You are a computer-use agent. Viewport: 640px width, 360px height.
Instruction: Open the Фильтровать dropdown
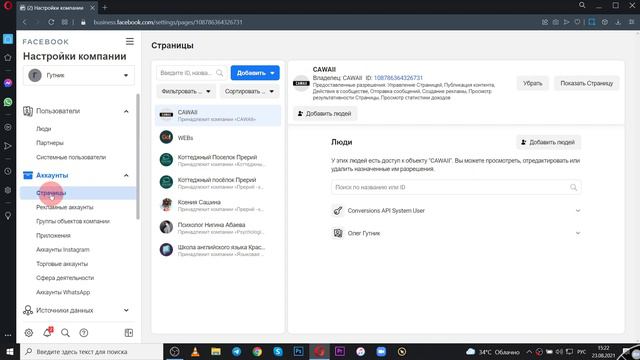186,91
